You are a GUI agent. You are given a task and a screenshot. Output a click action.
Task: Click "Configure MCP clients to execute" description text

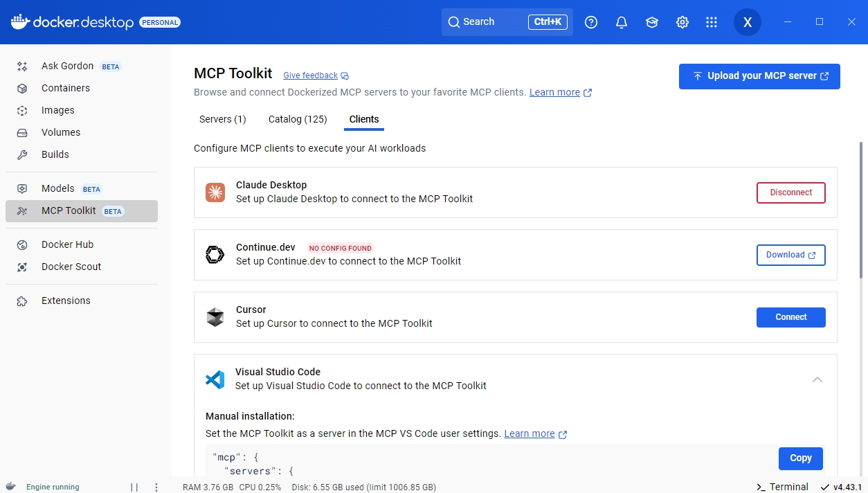click(310, 148)
